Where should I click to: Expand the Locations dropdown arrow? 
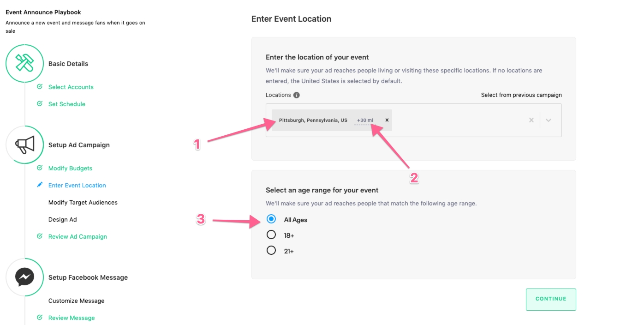pyautogui.click(x=549, y=120)
